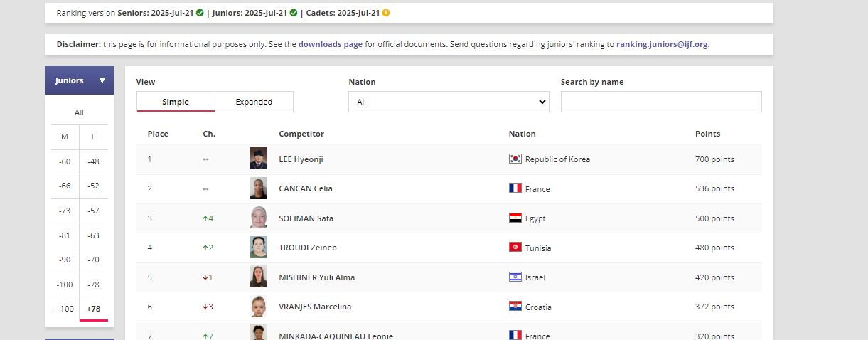This screenshot has width=868, height=340.
Task: Click the Search by name field
Action: 661,102
